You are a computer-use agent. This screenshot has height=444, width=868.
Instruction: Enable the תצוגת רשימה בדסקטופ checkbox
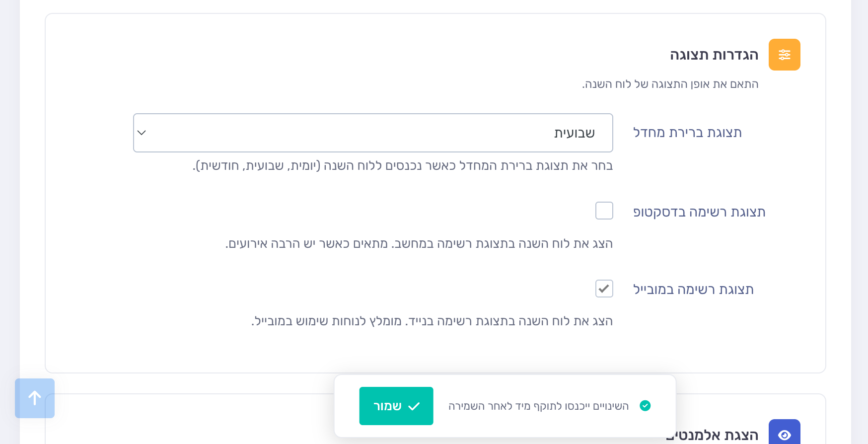click(x=604, y=211)
